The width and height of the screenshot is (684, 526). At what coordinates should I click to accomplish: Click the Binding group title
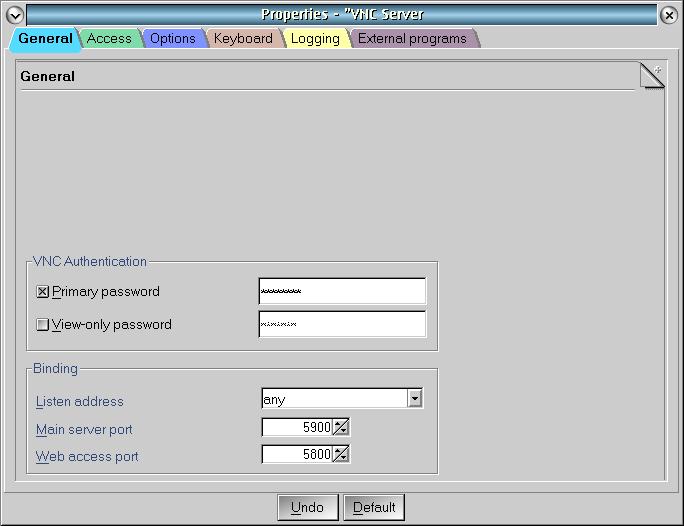pos(55,369)
